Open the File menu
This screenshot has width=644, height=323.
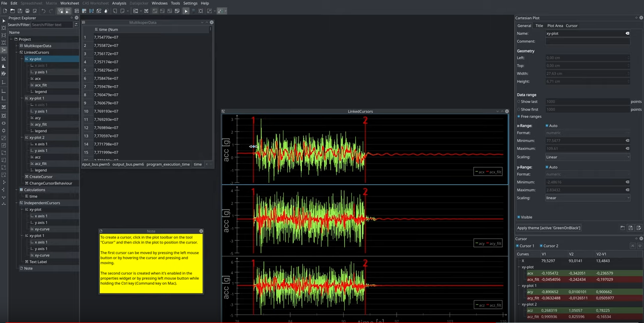coord(4,3)
